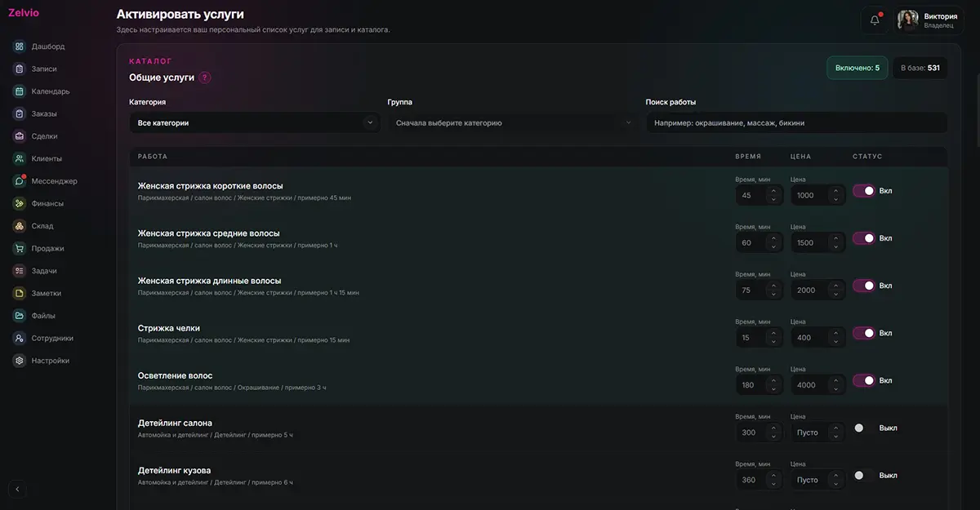Open the notifications bell icon

click(875, 20)
